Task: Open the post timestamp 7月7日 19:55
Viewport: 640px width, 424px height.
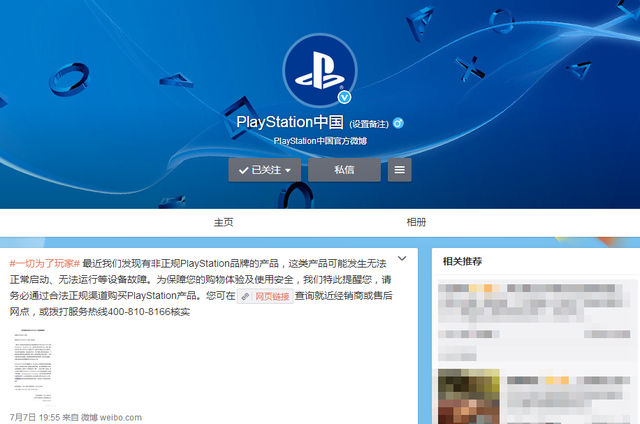Action: pyautogui.click(x=35, y=417)
